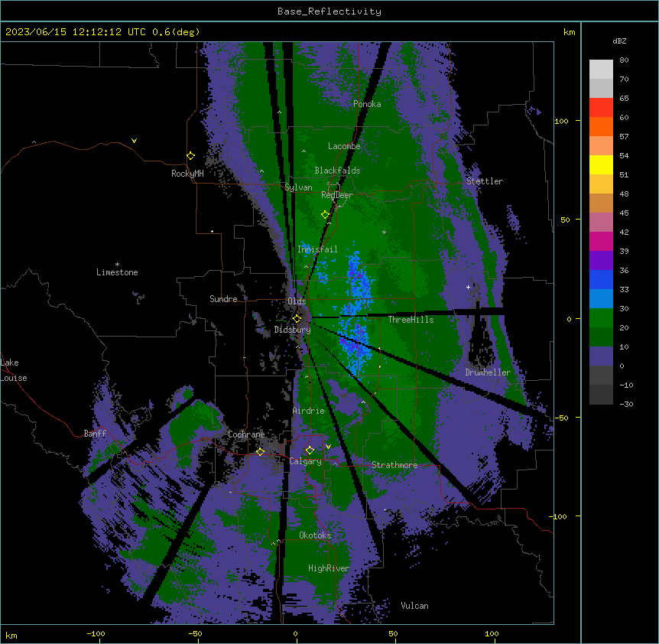Click the Strathmore label
The height and width of the screenshot is (644, 659).
tap(394, 465)
